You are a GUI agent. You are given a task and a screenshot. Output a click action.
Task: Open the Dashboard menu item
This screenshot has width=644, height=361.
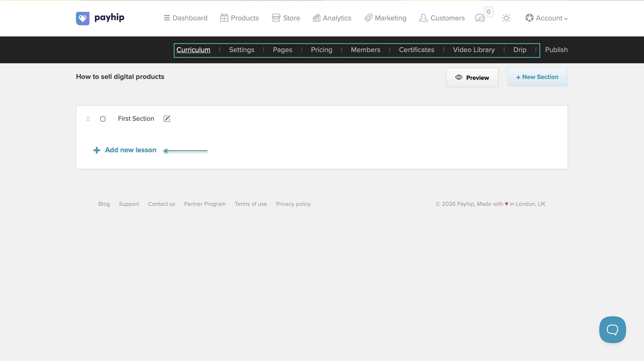186,18
